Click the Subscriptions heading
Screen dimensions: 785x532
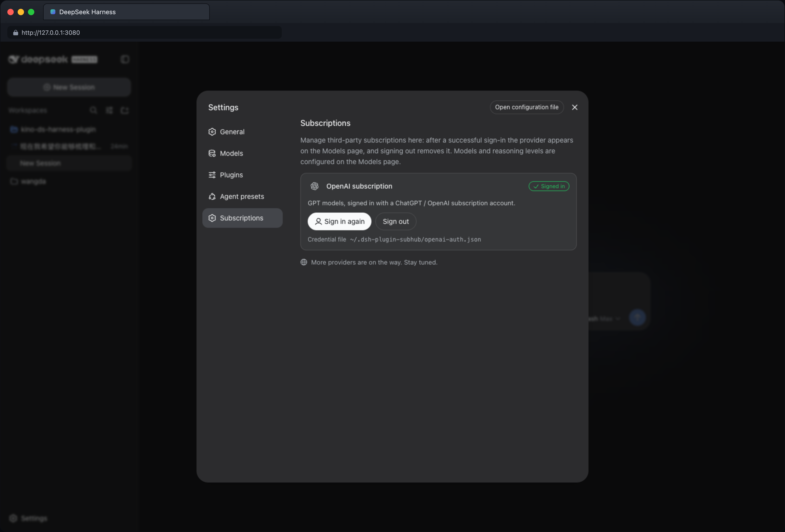click(325, 123)
